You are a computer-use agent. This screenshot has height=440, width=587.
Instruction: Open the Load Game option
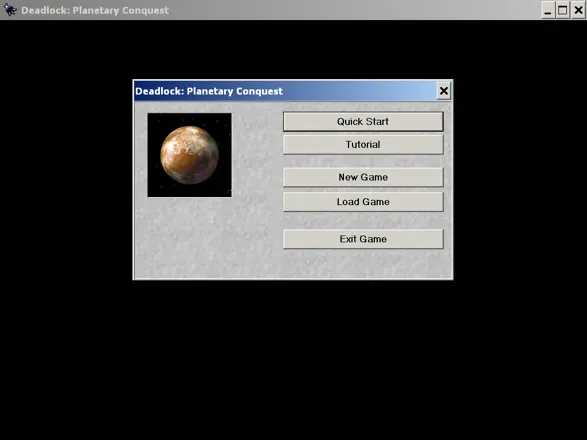pos(363,202)
